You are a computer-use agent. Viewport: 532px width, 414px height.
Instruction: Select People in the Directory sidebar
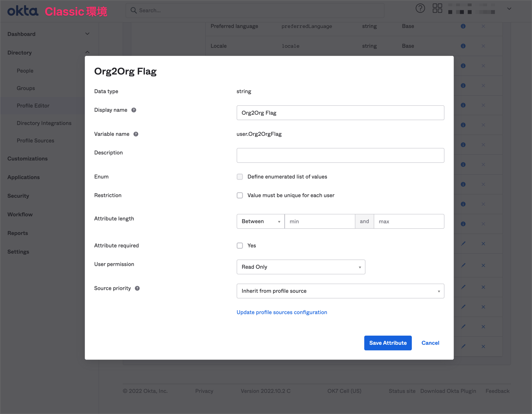(x=25, y=71)
